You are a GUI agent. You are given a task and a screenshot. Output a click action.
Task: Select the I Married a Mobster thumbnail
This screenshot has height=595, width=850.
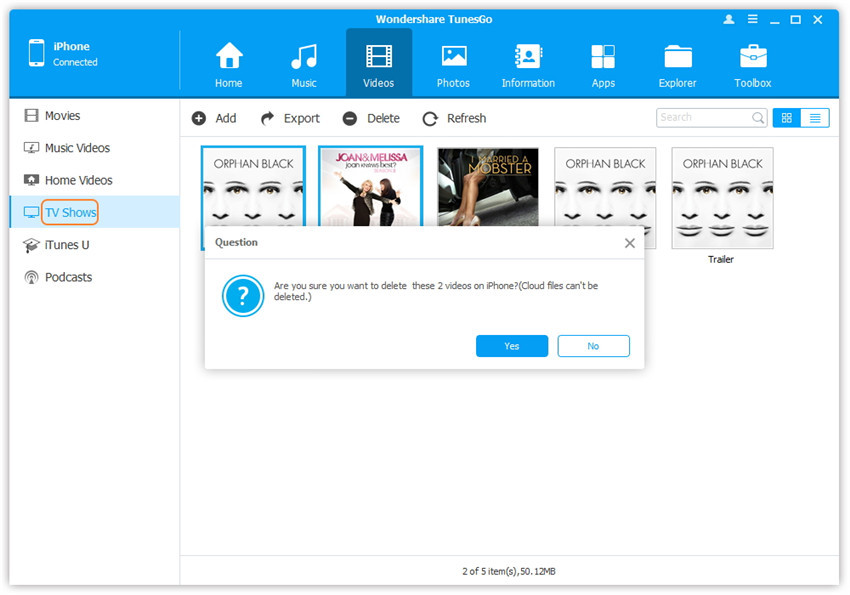tap(488, 188)
